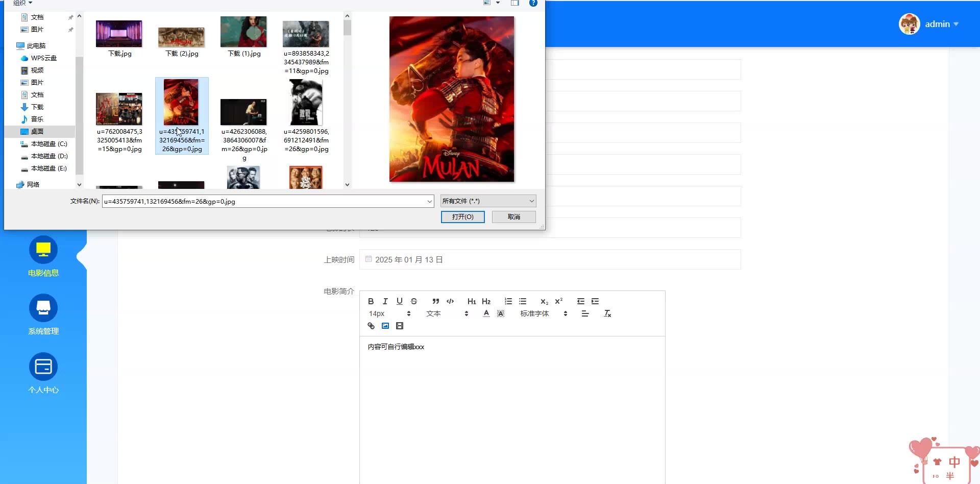
Task: Click the file list scrollbar down arrow
Action: 347,185
